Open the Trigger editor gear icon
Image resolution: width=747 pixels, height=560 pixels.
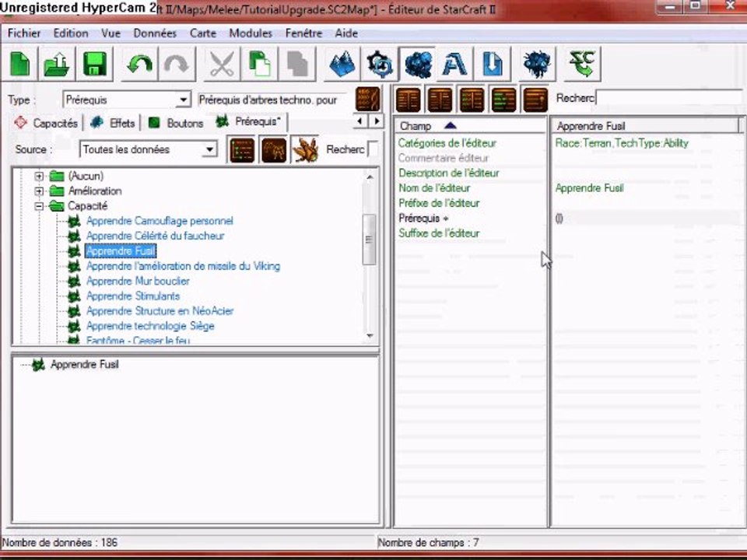point(380,65)
